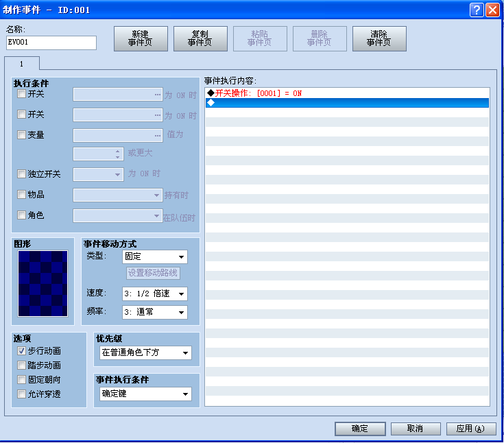Image resolution: width=504 pixels, height=443 pixels.
Task: Uncheck the 步行动画 option
Action: point(21,350)
